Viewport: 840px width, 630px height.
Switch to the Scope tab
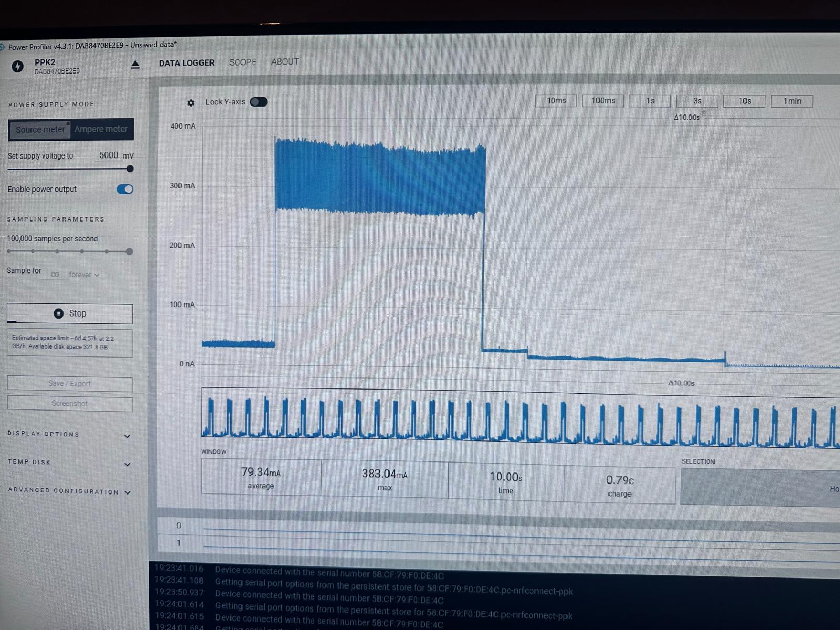(x=243, y=62)
